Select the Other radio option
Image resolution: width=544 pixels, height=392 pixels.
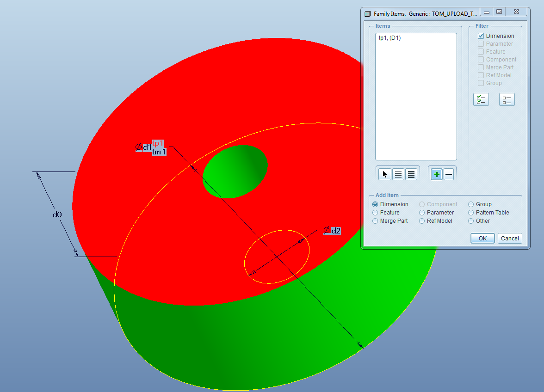(471, 221)
